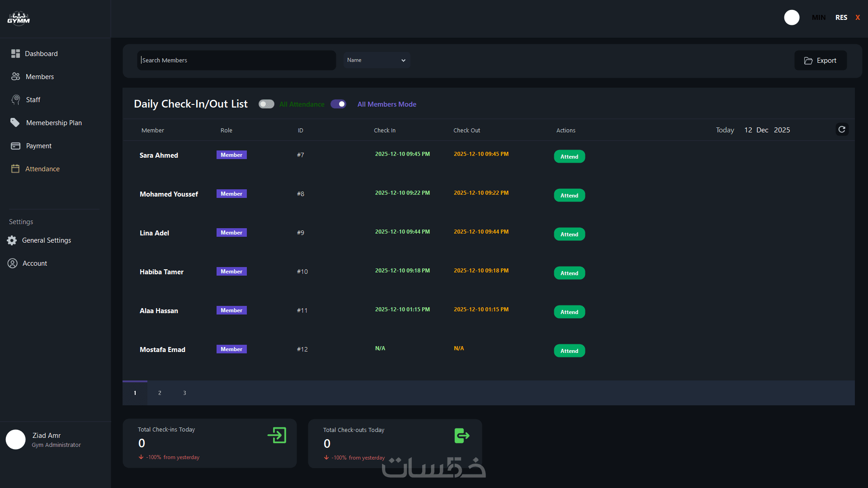Click into the Search Members field

236,61
